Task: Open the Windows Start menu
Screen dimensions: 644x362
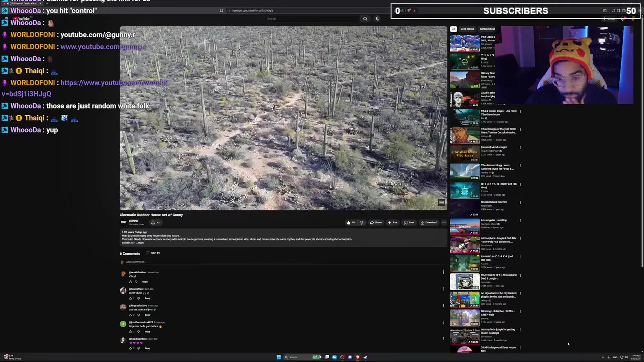Action: pos(278,357)
